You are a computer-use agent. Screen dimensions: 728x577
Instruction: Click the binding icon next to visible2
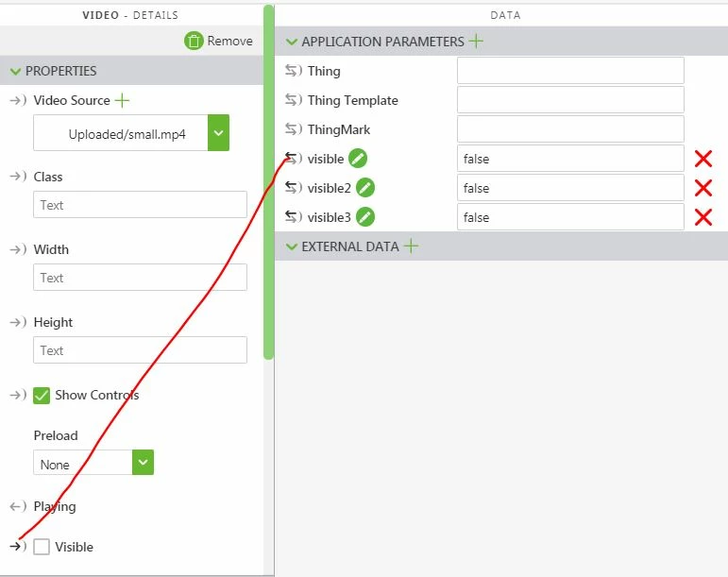[294, 188]
